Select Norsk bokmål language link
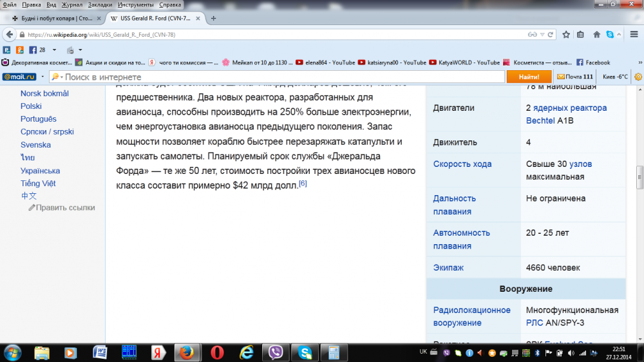644x362 pixels. [45, 93]
